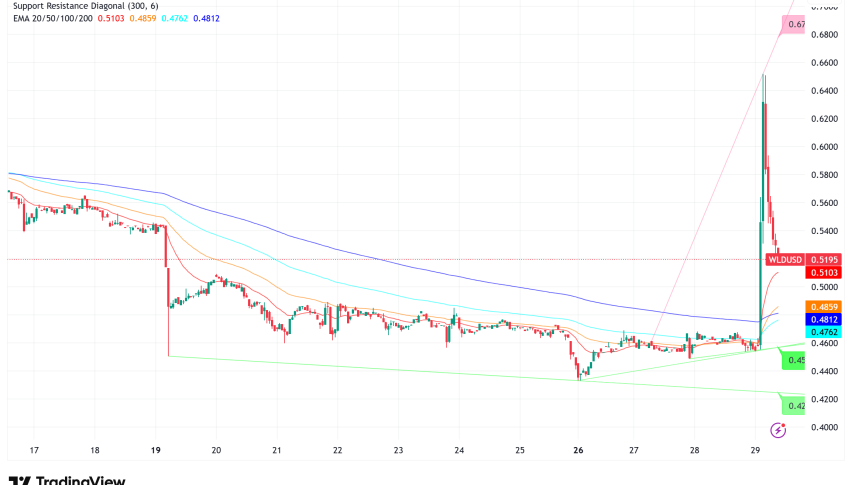Click the cyan 0.4762 price axis tag
Viewport: 852px width, 485px height.
[x=822, y=333]
